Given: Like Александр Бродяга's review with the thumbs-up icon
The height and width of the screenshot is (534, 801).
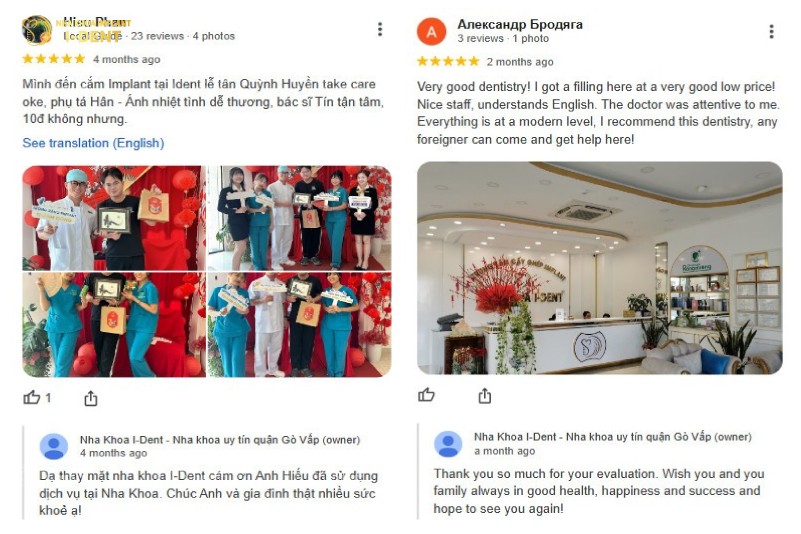Looking at the screenshot, I should coord(426,394).
